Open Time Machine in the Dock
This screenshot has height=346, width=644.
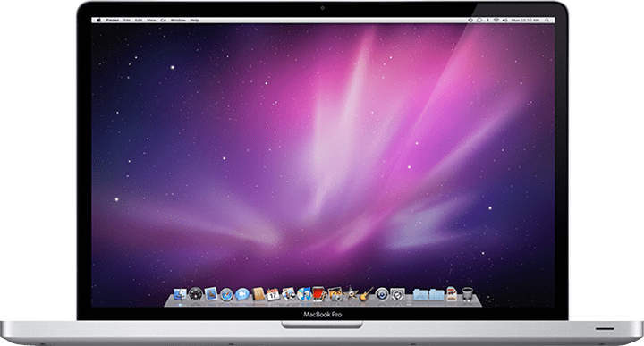[x=382, y=294]
